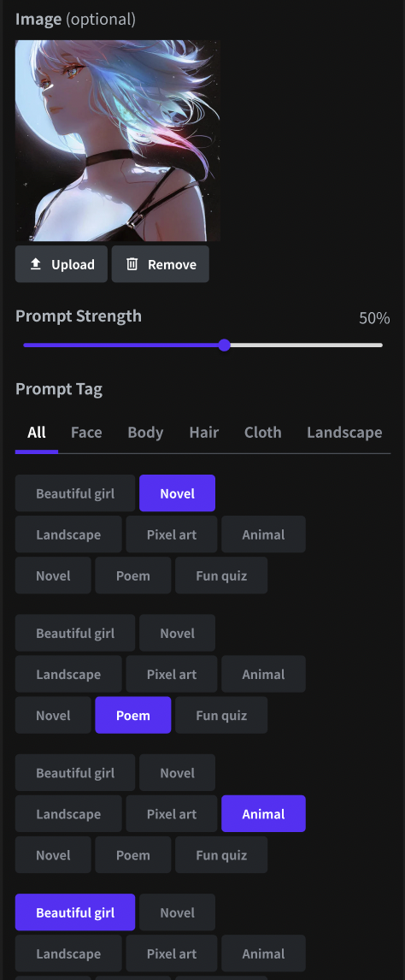Click the upload arrow icon
Image resolution: width=405 pixels, height=980 pixels.
click(36, 264)
